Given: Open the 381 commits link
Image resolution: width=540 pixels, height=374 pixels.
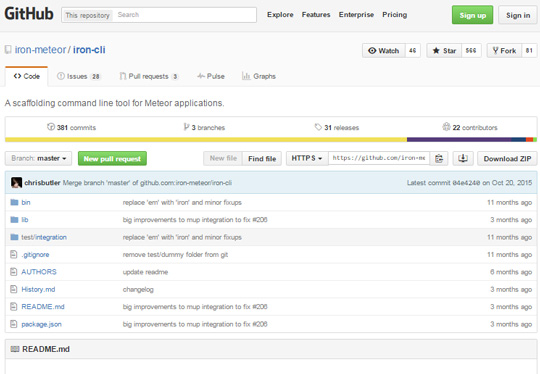Looking at the screenshot, I should (72, 127).
